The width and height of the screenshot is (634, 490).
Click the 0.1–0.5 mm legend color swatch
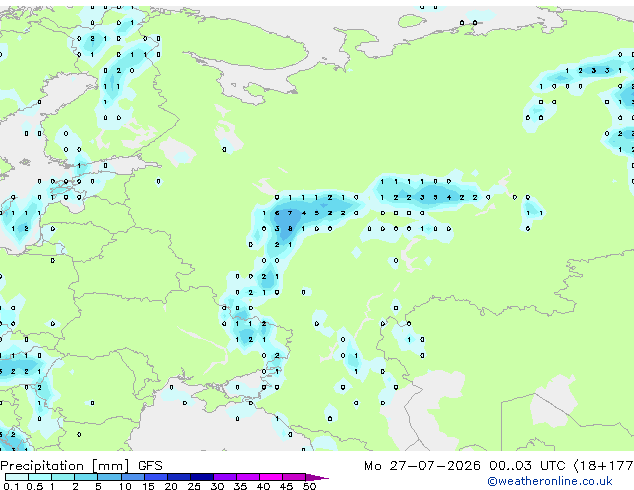click(x=17, y=477)
